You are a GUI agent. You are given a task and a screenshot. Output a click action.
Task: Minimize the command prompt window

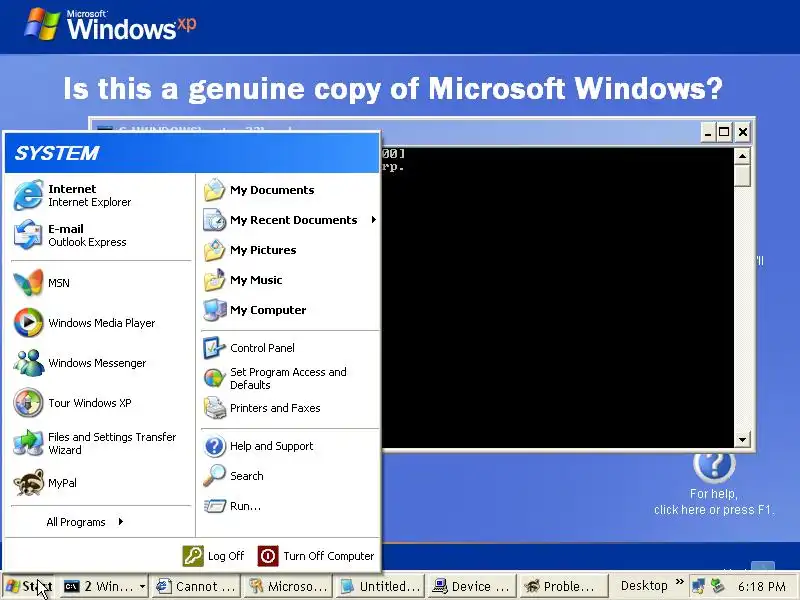click(x=707, y=133)
